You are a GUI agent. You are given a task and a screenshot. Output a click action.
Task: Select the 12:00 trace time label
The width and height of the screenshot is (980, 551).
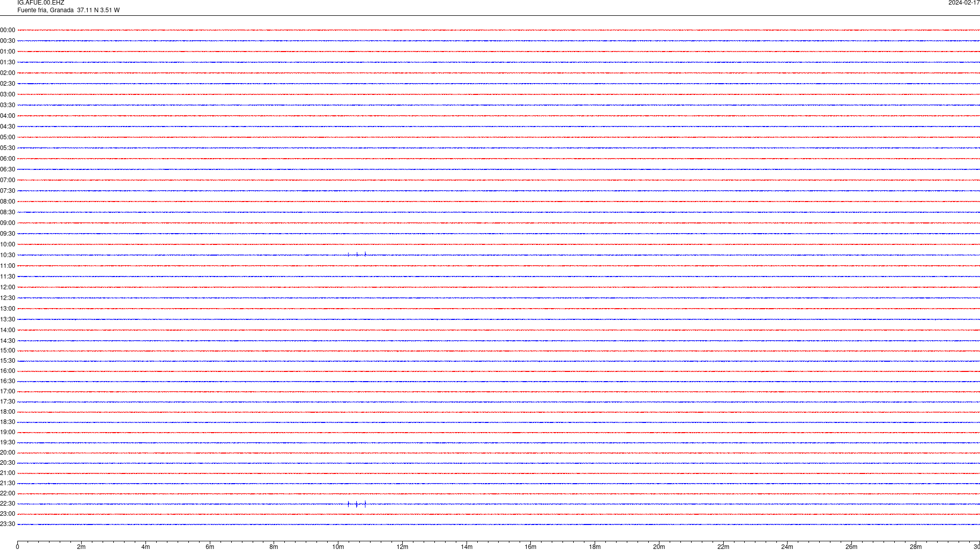pyautogui.click(x=8, y=287)
